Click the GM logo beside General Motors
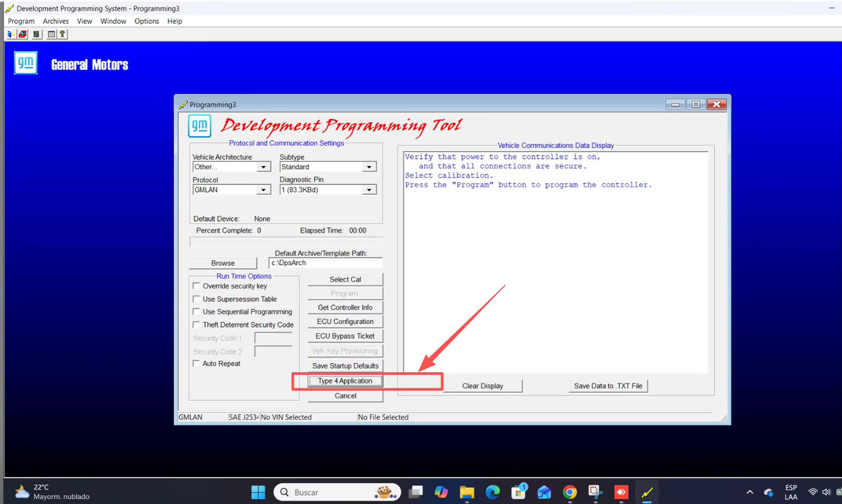The width and height of the screenshot is (842, 504). [26, 62]
